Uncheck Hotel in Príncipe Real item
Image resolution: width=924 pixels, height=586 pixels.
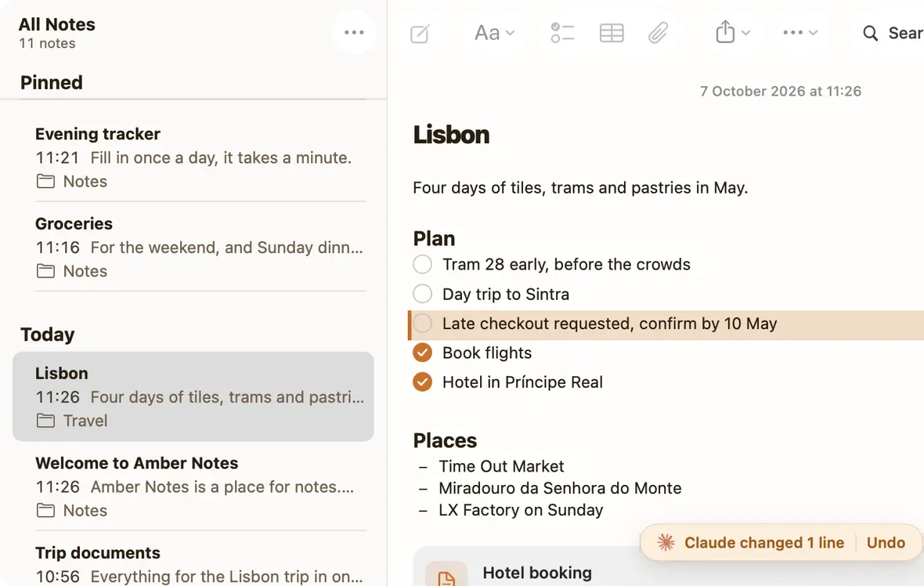[423, 382]
